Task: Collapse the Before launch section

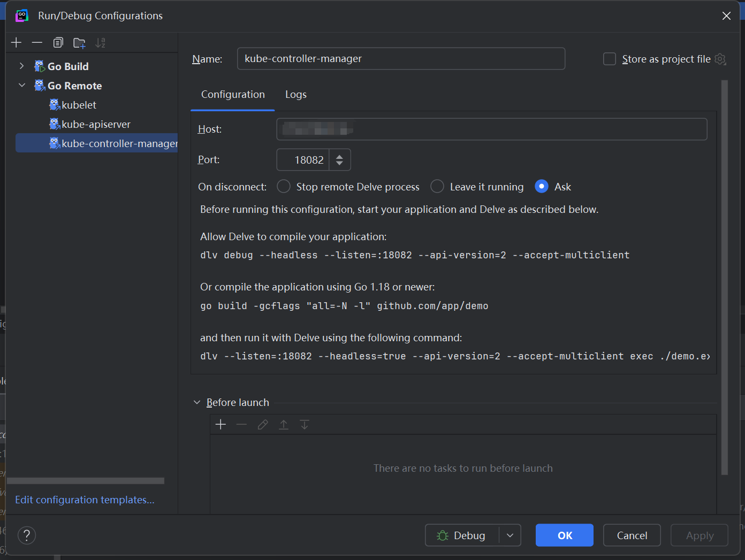Action: (197, 402)
